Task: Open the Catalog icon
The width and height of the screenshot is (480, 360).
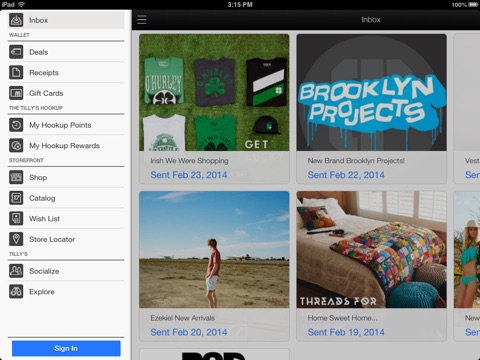Action: click(x=16, y=198)
